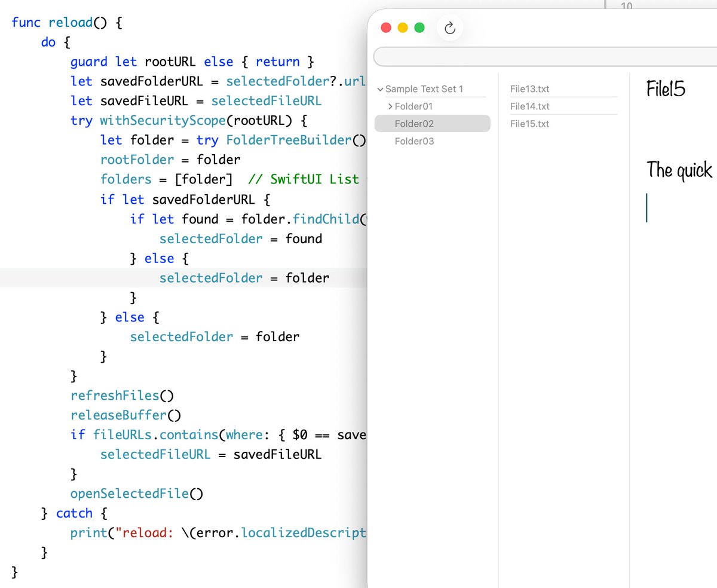Click 'folders = [folder]' code line
This screenshot has width=717, height=588.
[x=167, y=179]
